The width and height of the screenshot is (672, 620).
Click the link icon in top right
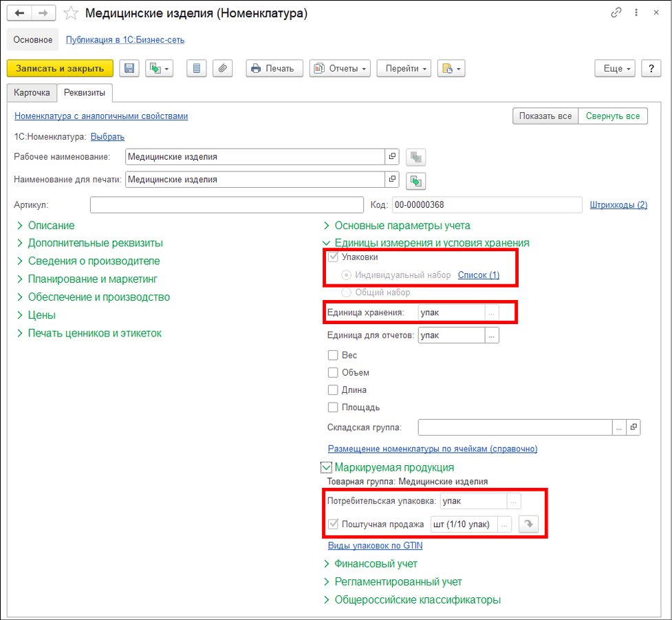tap(616, 13)
